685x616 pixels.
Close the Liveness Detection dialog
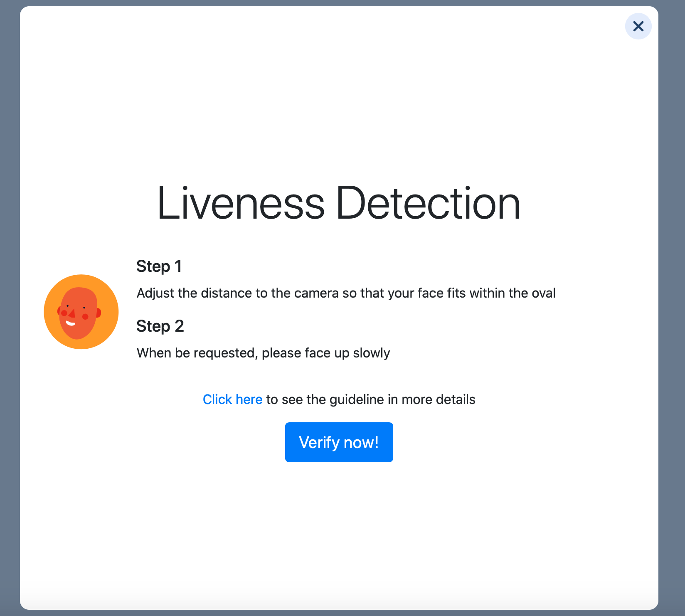pyautogui.click(x=638, y=26)
